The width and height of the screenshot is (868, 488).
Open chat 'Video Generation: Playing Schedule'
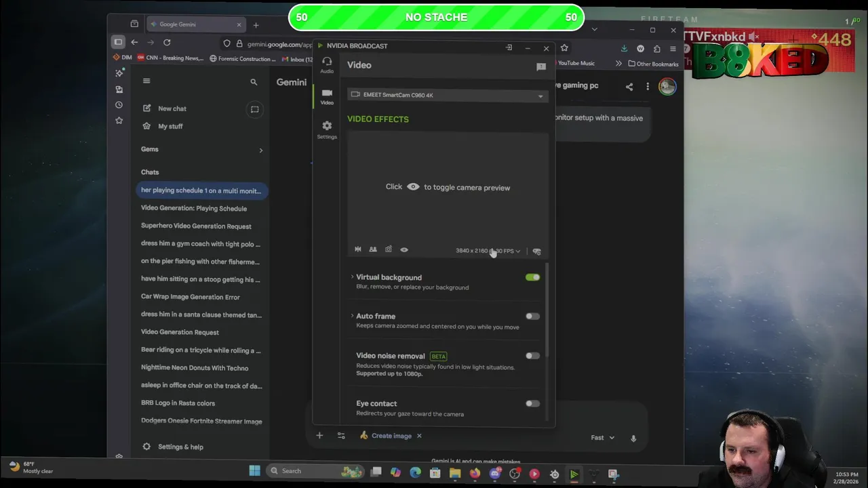[194, 208]
